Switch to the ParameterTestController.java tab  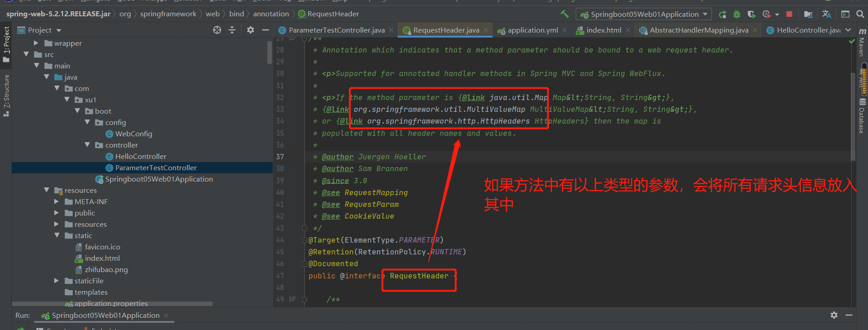coord(337,30)
